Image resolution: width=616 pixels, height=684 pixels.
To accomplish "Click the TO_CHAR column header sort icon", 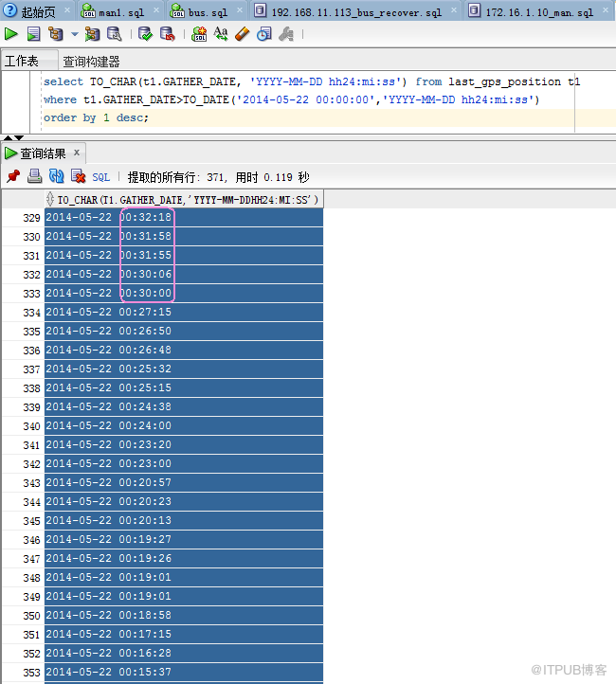I will [x=50, y=199].
